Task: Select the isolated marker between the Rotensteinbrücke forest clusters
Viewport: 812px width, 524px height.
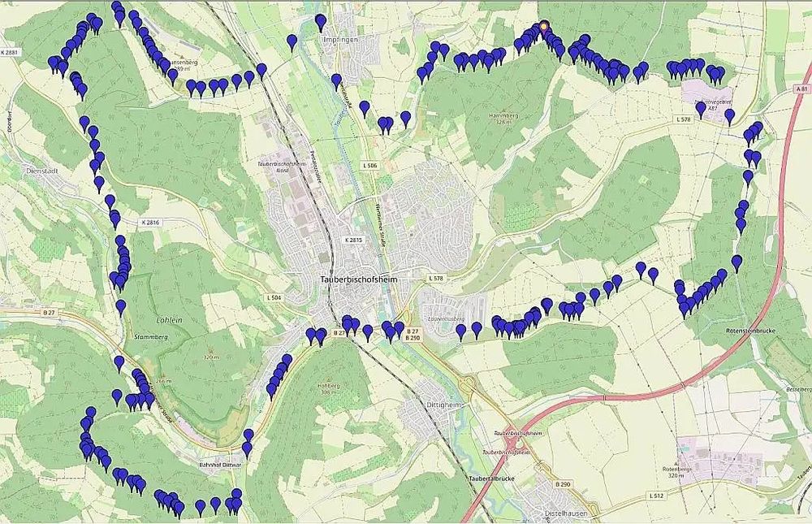Action: pos(737,262)
